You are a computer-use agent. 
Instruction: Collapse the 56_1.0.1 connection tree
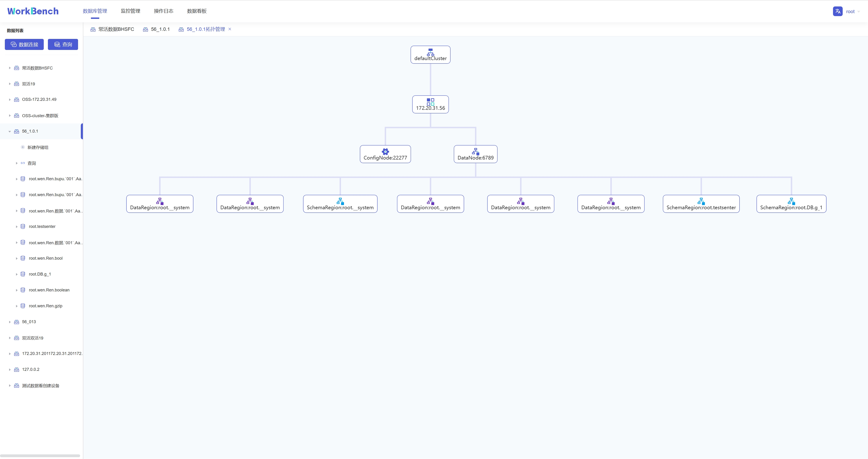[9, 131]
